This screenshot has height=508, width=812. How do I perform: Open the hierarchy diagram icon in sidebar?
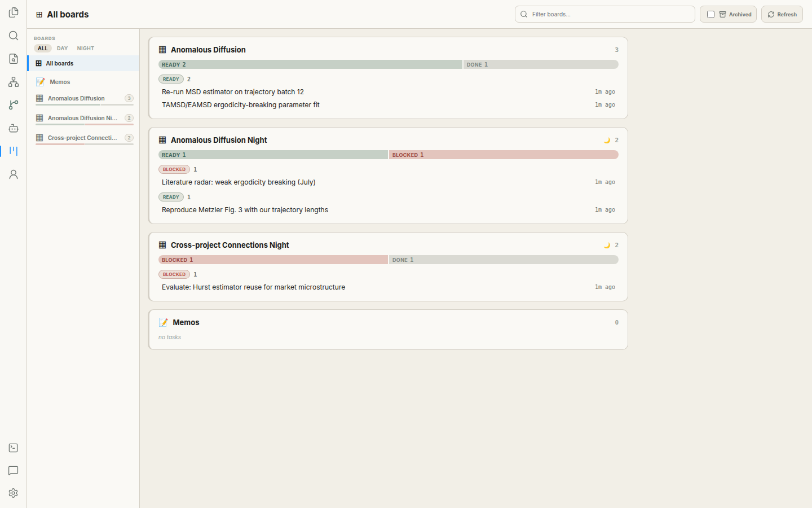pyautogui.click(x=14, y=82)
